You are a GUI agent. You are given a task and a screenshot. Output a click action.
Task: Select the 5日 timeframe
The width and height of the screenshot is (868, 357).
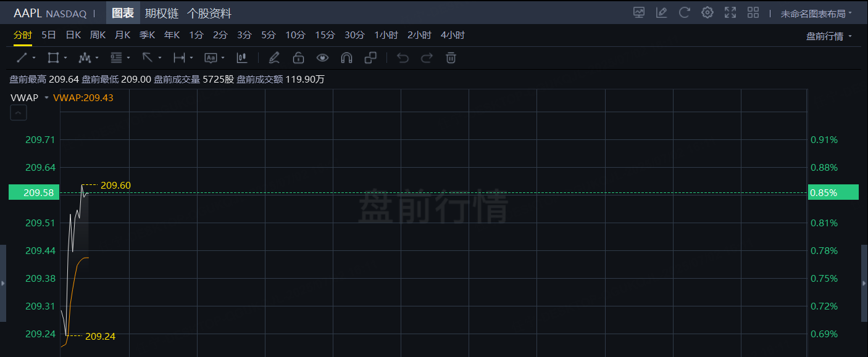pos(49,35)
